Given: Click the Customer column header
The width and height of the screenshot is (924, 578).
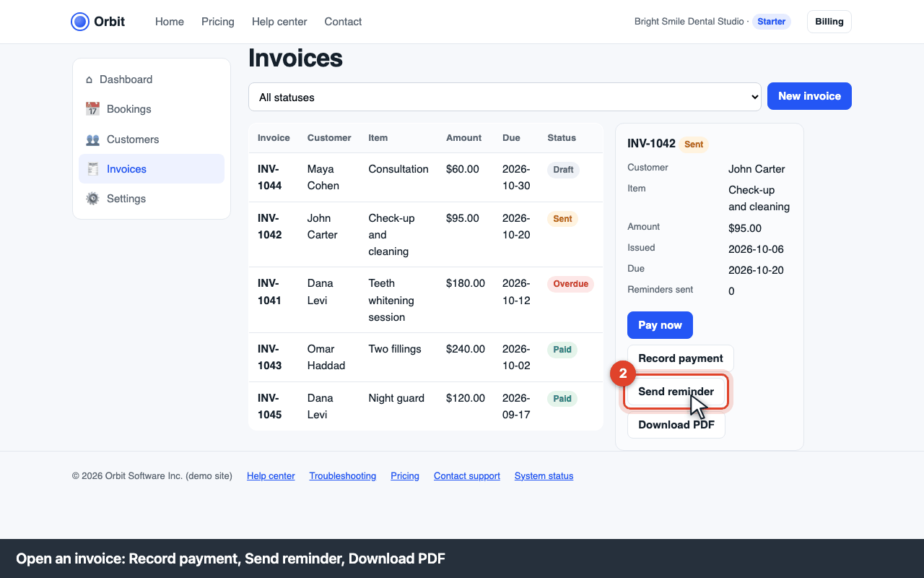Looking at the screenshot, I should click(329, 138).
